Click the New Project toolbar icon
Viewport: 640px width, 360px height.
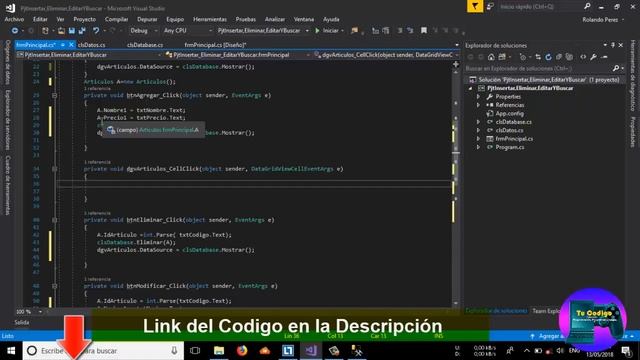45,31
